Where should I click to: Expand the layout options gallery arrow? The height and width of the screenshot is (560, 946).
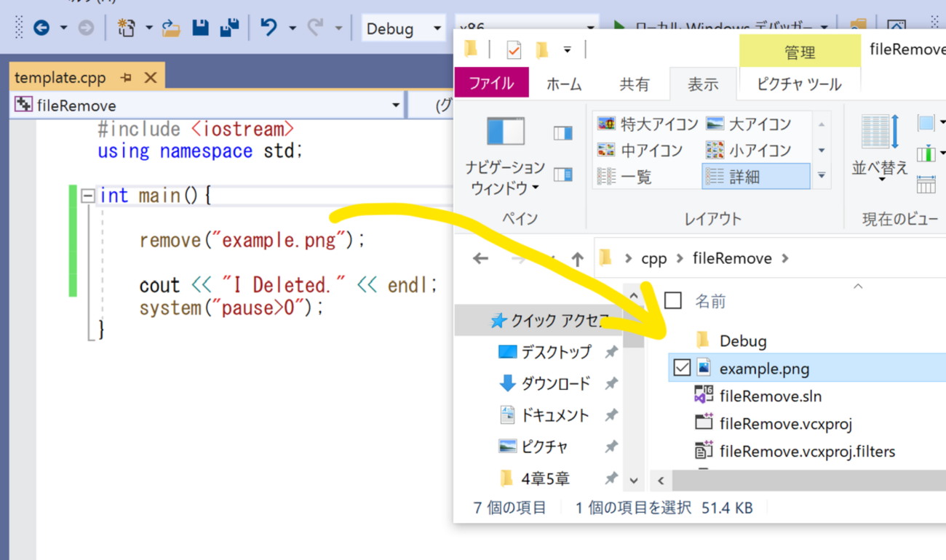click(821, 176)
